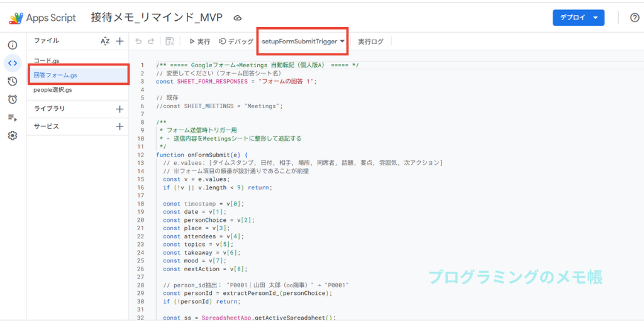The width and height of the screenshot is (644, 322).
Task: Save project with the floppy disk icon
Action: click(170, 42)
